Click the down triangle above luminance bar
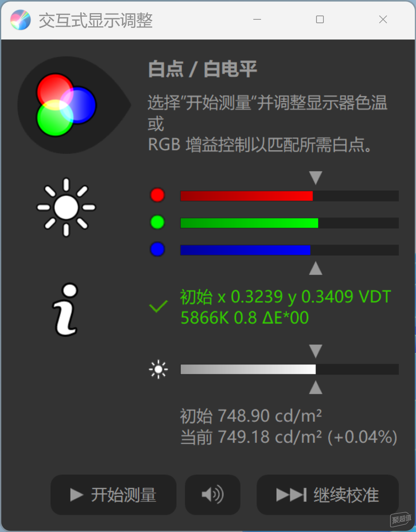 (316, 351)
